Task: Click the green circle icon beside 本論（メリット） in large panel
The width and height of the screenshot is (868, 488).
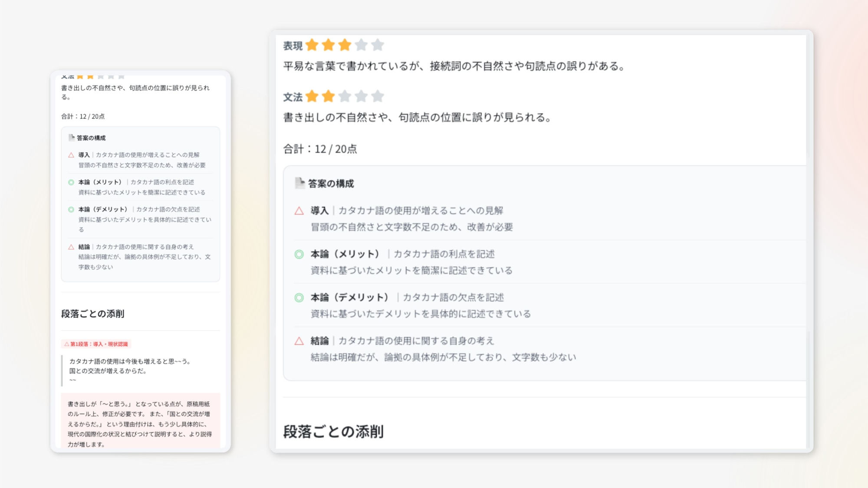Action: [299, 254]
